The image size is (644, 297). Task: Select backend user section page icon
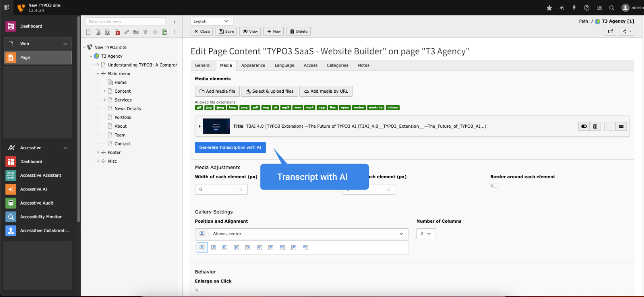(x=98, y=32)
